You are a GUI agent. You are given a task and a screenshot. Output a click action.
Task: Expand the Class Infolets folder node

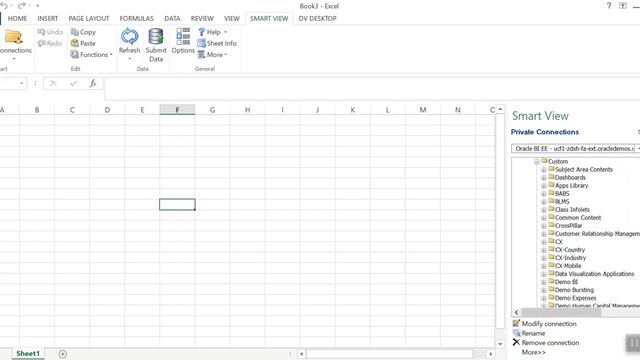pos(544,210)
